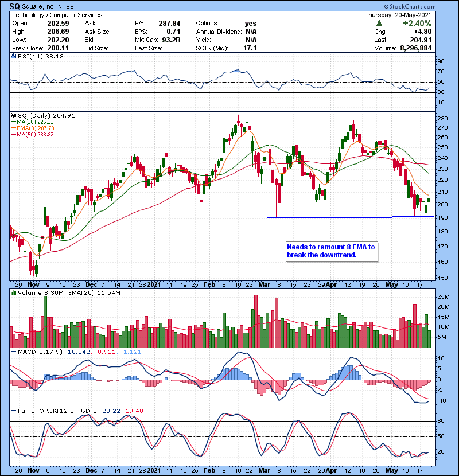Click the 80 level on stochastic scale
The width and height of the screenshot is (459, 476).
pyautogui.click(x=441, y=421)
